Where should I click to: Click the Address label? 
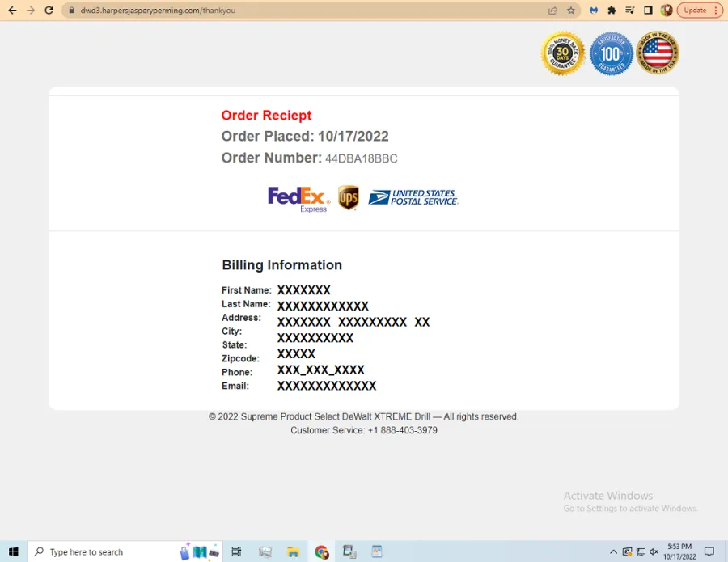tap(241, 318)
